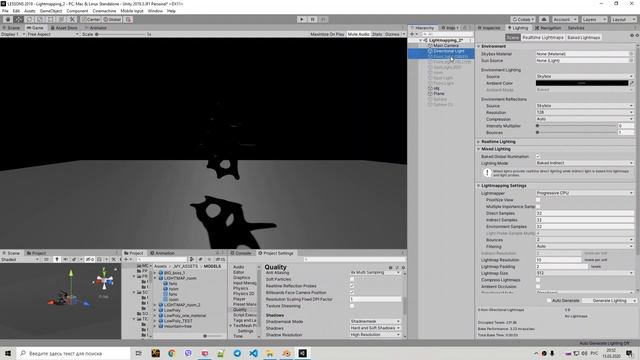The width and height of the screenshot is (640, 360).
Task: Enable Prioritize View checkbox
Action: pyautogui.click(x=538, y=200)
